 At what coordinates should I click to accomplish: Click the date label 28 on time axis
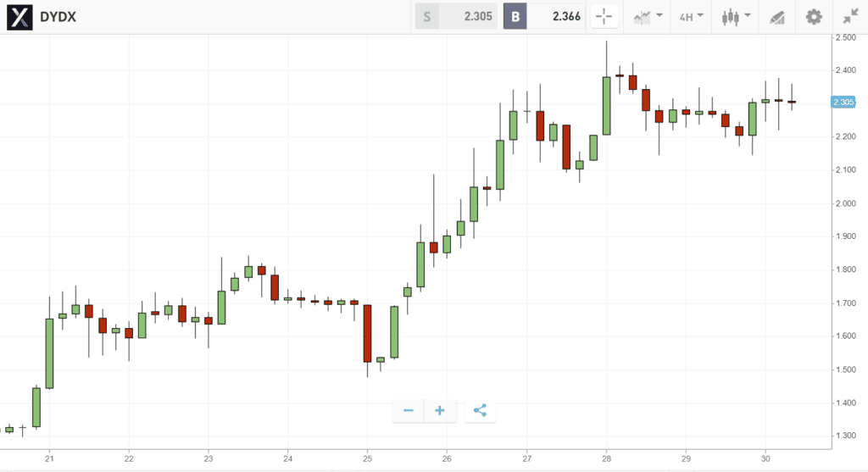(x=606, y=458)
